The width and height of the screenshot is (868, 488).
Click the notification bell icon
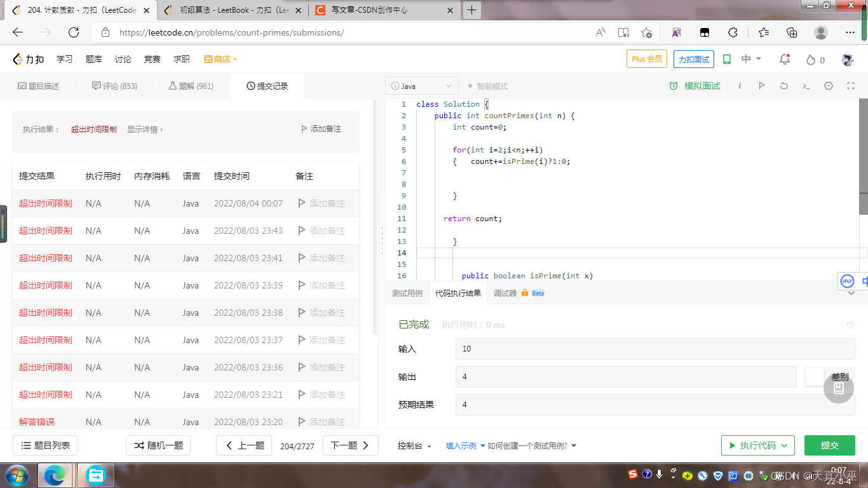point(785,59)
